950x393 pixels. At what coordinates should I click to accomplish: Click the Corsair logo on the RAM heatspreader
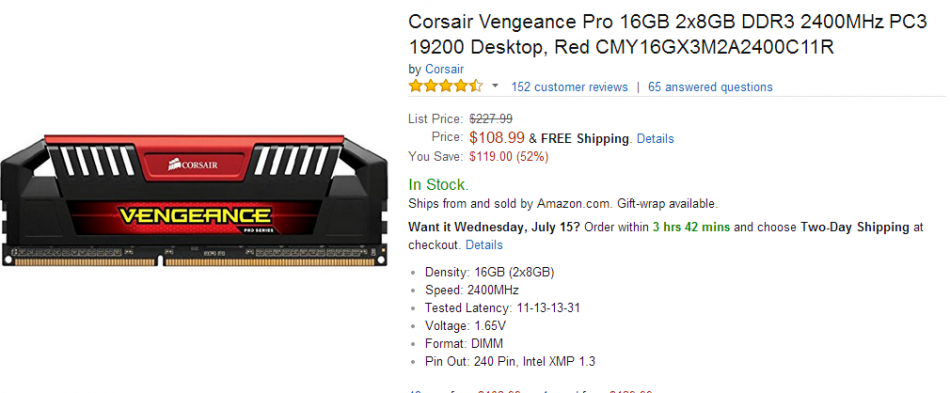point(193,163)
